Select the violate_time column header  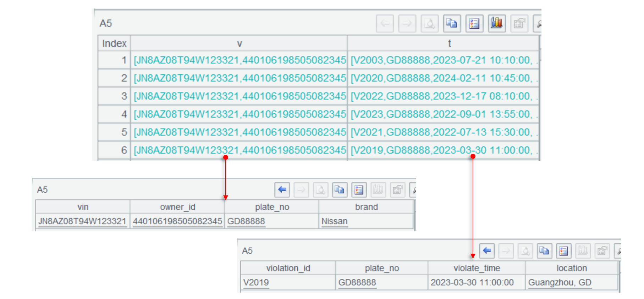477,268
